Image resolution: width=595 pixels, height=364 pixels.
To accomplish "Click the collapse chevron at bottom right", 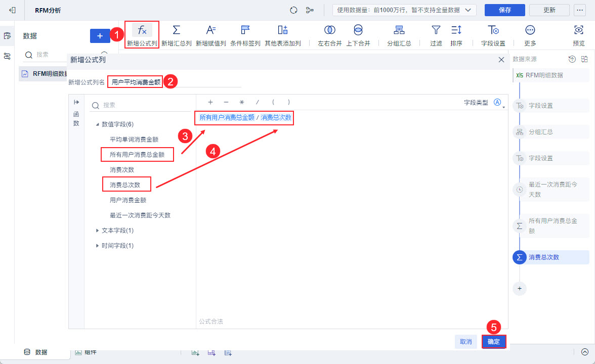I will click(585, 352).
